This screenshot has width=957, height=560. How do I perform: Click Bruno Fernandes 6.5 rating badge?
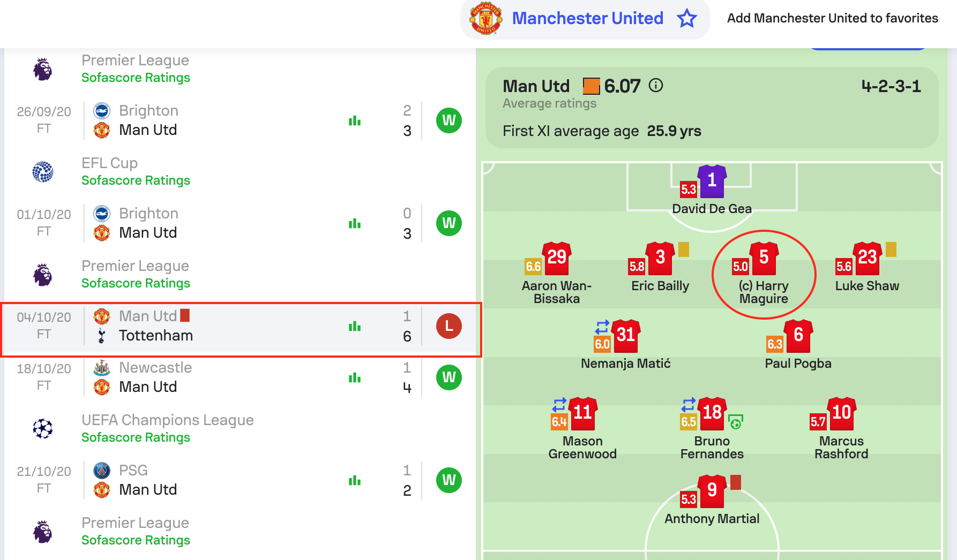(689, 422)
